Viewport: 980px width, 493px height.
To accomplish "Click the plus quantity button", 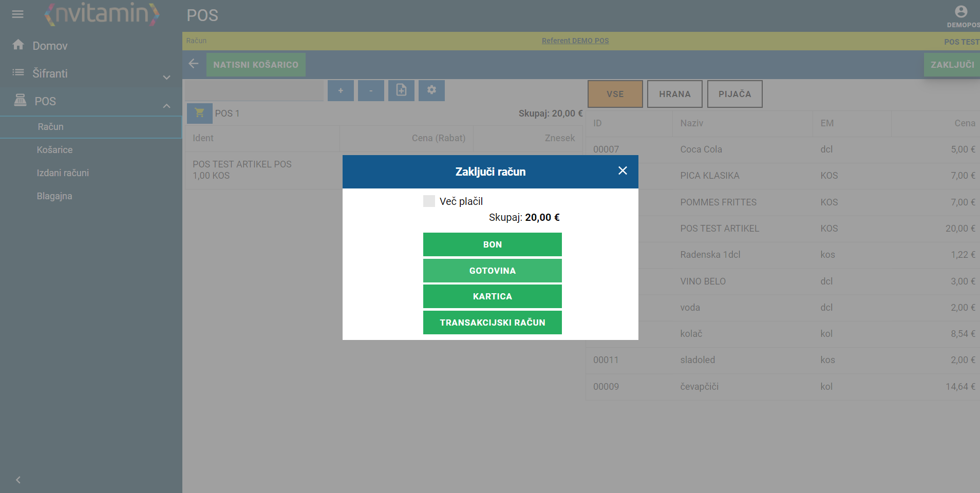I will click(341, 90).
